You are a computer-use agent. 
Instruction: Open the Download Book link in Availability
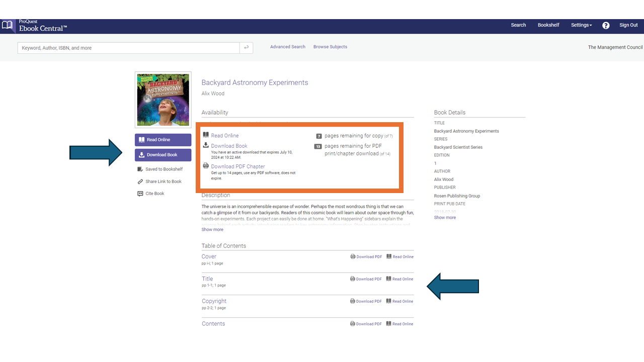229,146
